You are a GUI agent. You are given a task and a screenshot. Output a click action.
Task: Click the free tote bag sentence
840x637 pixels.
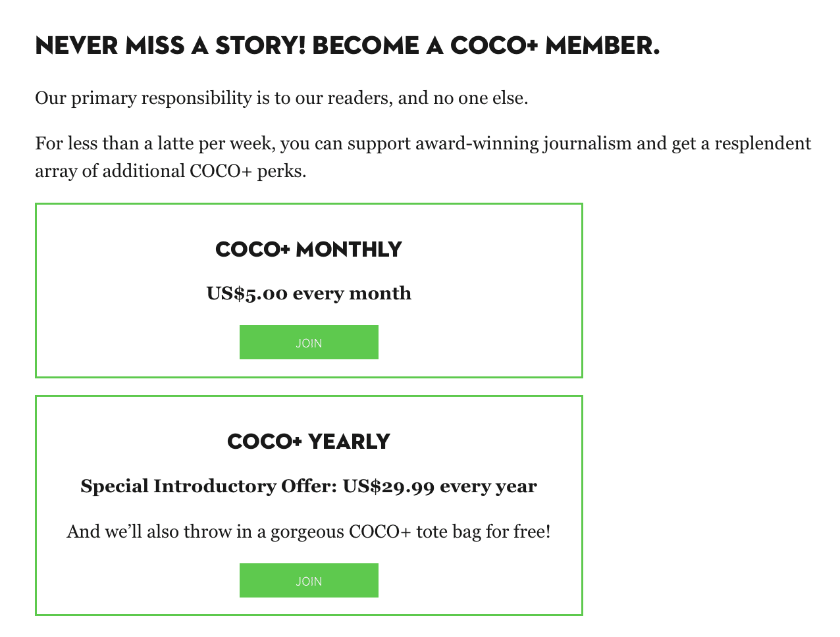(309, 532)
